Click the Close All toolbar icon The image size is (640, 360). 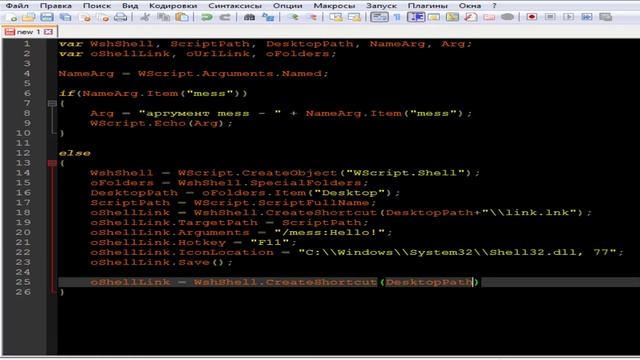point(104,17)
